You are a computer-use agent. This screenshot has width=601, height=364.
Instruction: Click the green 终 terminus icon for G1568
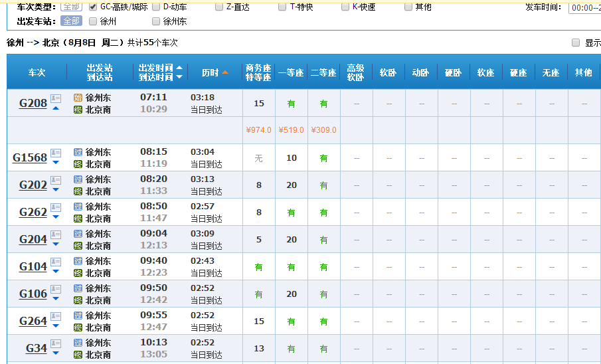78,165
